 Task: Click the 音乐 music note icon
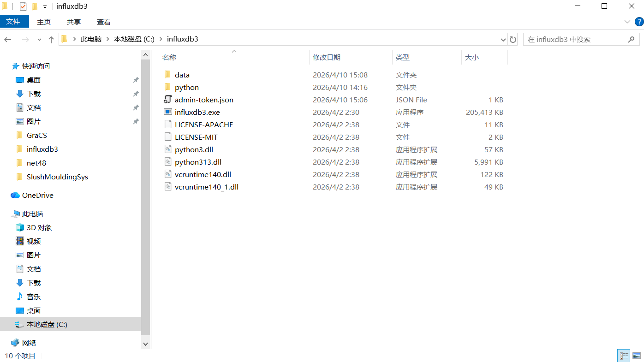pos(20,297)
